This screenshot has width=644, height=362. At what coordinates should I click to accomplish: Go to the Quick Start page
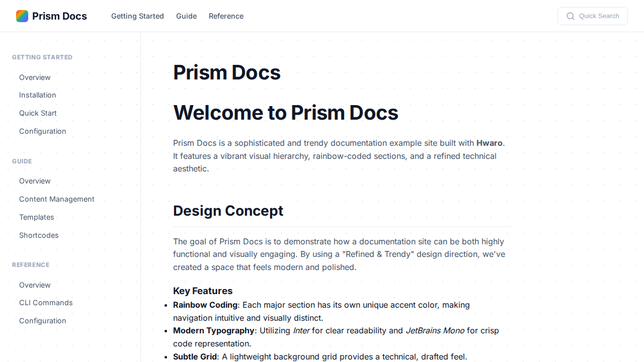click(x=38, y=113)
